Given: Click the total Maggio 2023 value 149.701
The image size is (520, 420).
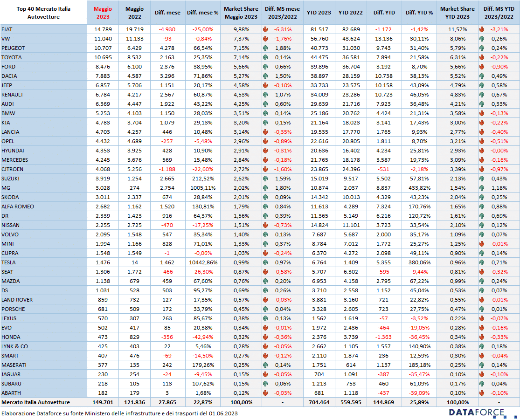Looking at the screenshot, I should click(x=103, y=402).
